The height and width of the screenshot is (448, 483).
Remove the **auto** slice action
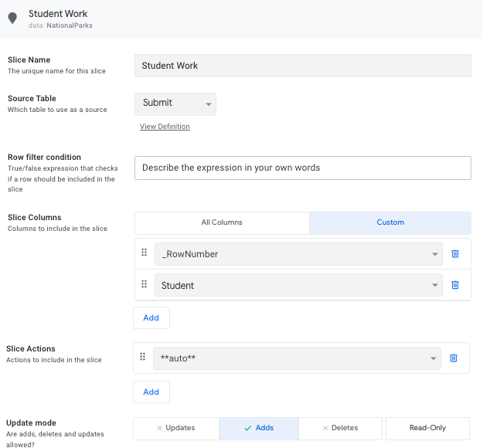coord(454,358)
